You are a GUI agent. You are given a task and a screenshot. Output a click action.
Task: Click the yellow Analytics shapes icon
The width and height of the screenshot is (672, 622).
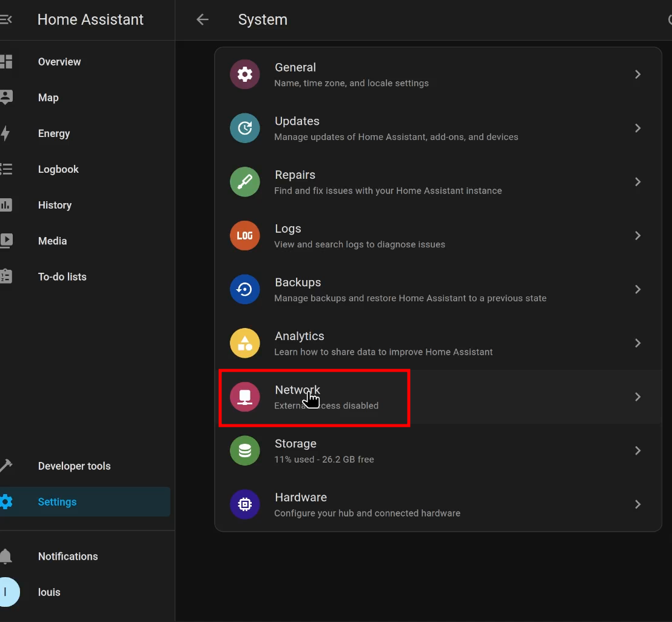[x=244, y=343]
